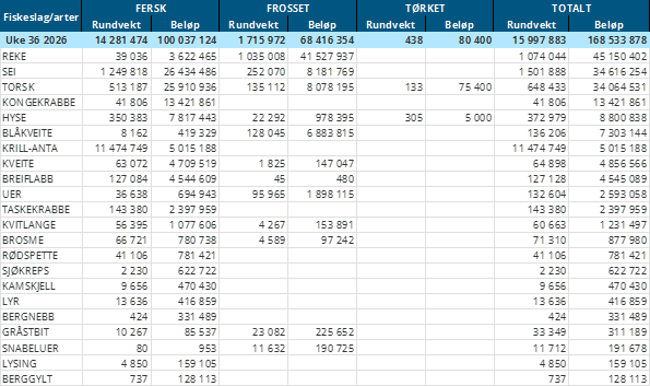
Task: Click BERGNEBB fresh Rundvekt 424
Action: point(138,317)
